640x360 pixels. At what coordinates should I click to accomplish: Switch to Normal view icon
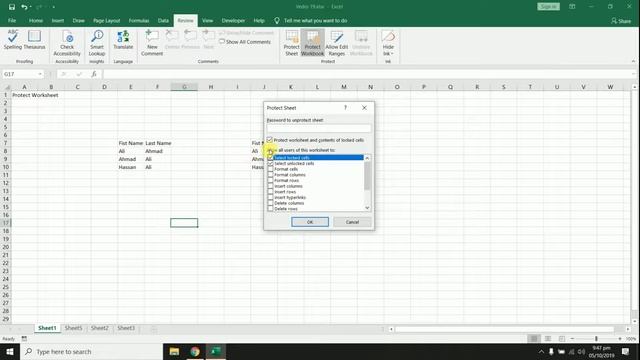pos(534,339)
